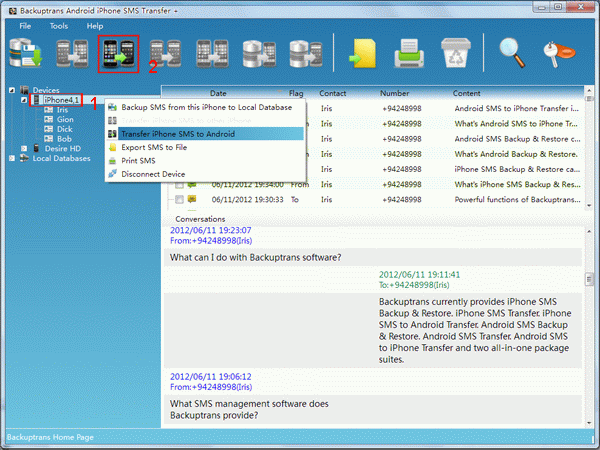This screenshot has width=600, height=450.
Task: Click the message list scrollbar down arrow
Action: click(x=589, y=206)
